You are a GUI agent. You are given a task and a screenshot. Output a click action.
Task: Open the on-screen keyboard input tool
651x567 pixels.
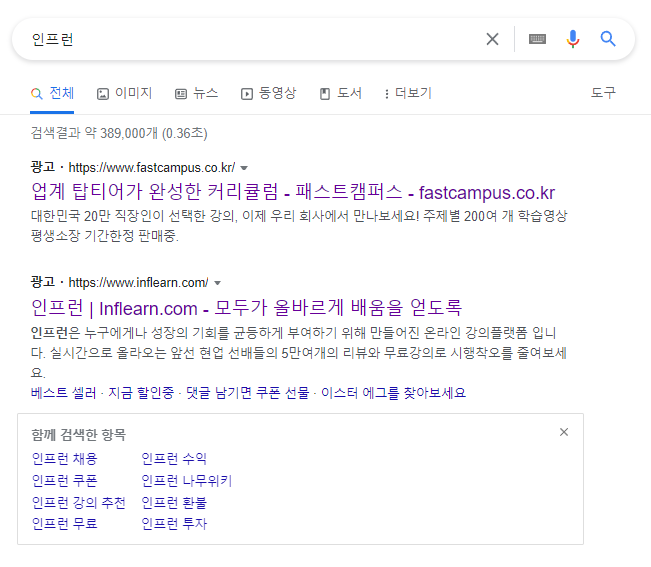(537, 39)
